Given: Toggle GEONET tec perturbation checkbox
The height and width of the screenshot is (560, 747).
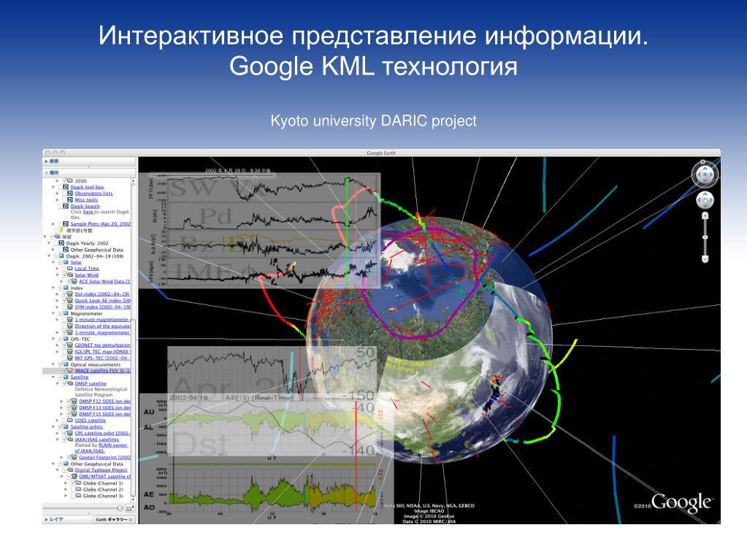Looking at the screenshot, I should pyautogui.click(x=65, y=345).
